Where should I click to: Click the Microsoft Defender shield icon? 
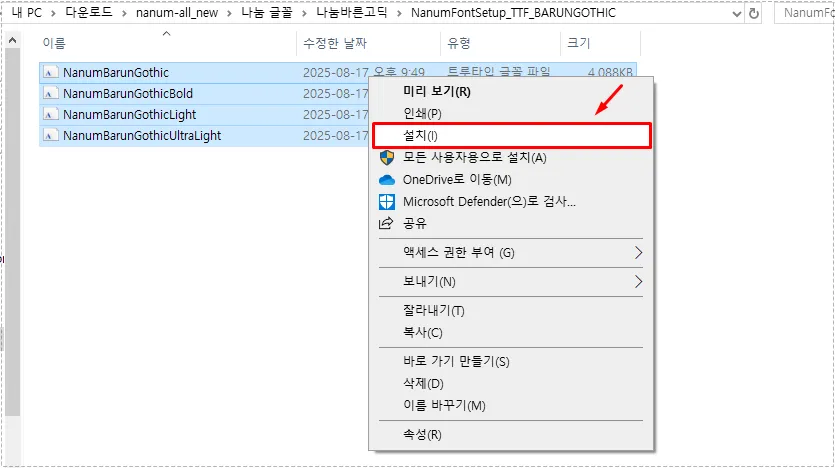[x=387, y=202]
